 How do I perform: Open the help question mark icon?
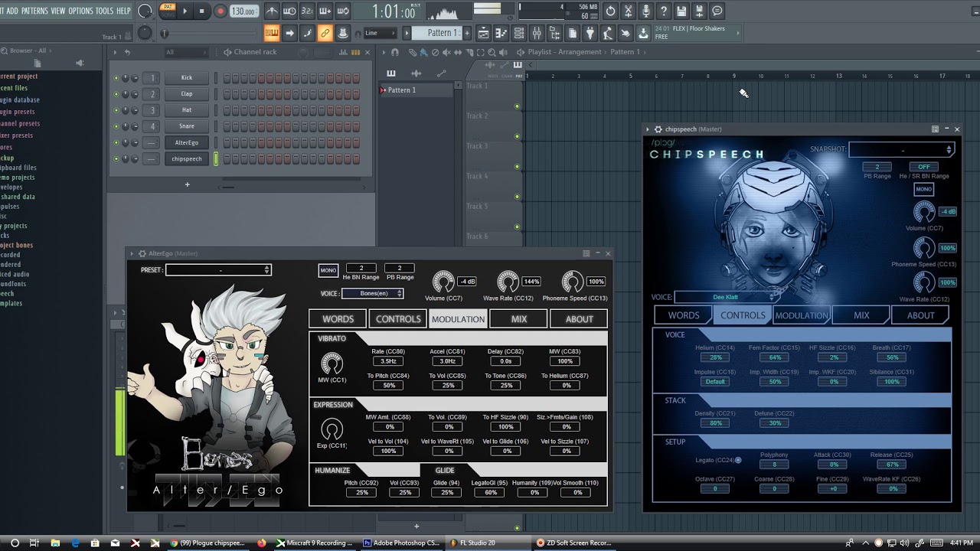[x=664, y=11]
